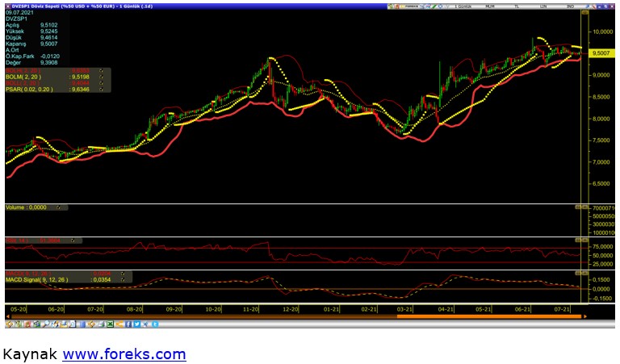Open the www.foreks.com link
Viewport: 620px width, 364px height.
coord(124,354)
